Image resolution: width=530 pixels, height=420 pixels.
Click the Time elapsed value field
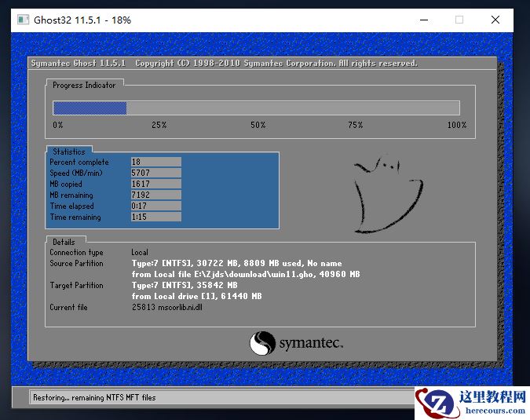tap(155, 206)
